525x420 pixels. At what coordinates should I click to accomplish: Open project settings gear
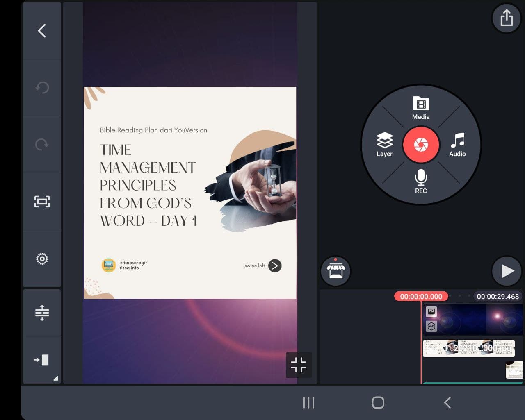tap(42, 259)
